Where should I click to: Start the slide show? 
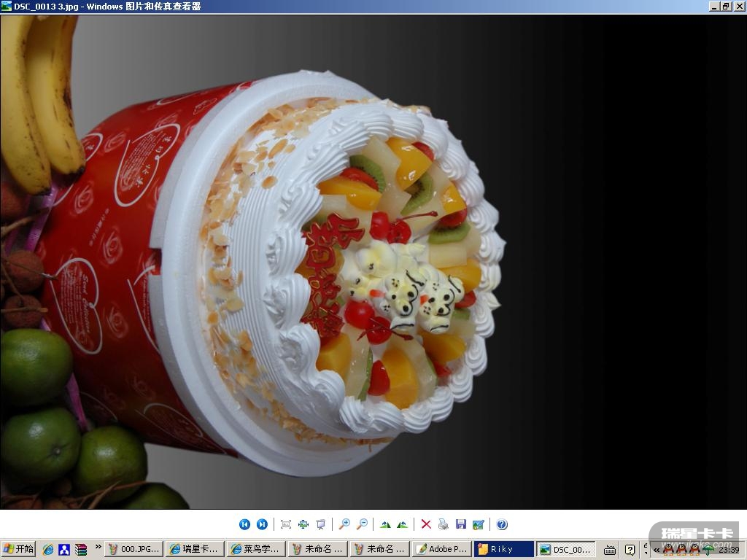(x=321, y=524)
